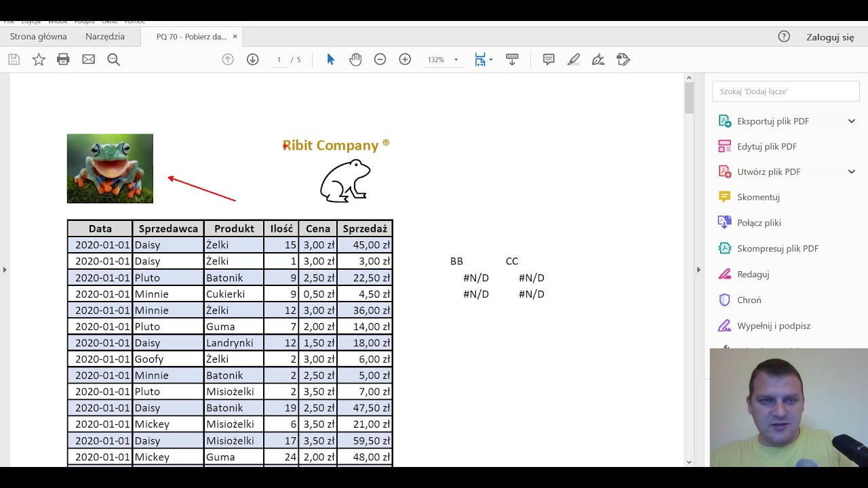This screenshot has width=868, height=488.
Task: Click the Sprzedaż column header
Action: 365,228
